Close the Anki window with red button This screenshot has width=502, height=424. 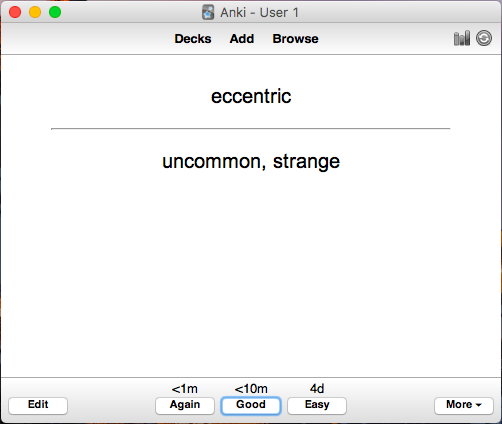click(x=15, y=12)
